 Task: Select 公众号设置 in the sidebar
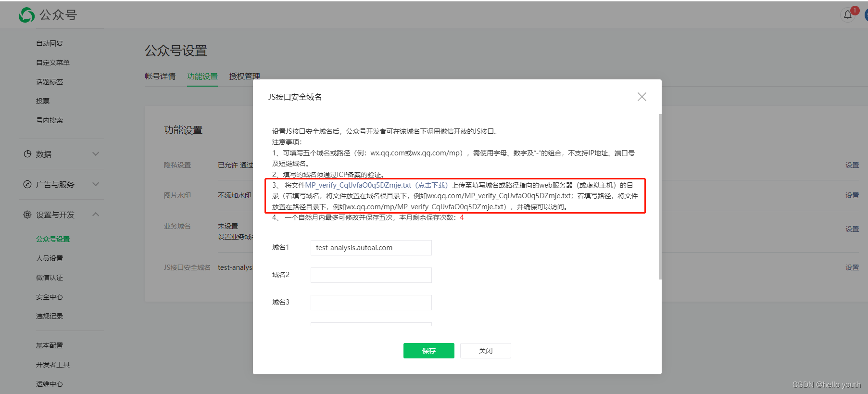[53, 239]
